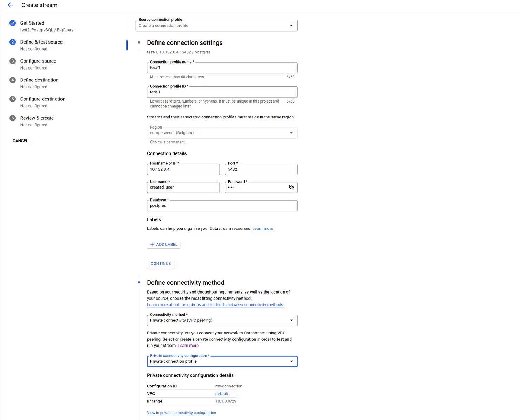Click the Define connectivity method status indicator
The width and height of the screenshot is (520, 420).
click(139, 282)
